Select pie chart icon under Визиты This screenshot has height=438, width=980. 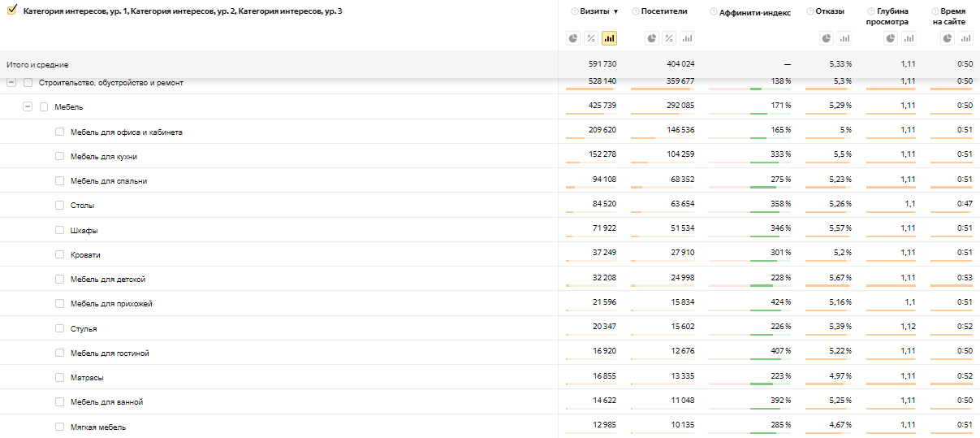point(573,38)
